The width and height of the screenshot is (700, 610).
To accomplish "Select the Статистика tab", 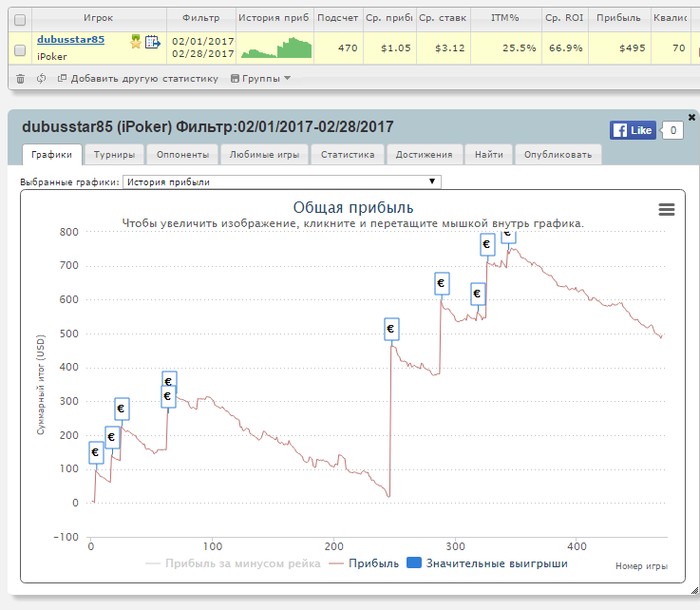I will pos(348,155).
